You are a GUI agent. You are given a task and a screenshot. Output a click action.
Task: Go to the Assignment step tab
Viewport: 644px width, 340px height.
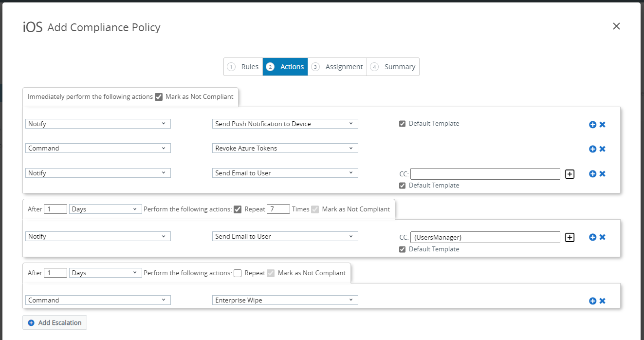coord(337,67)
